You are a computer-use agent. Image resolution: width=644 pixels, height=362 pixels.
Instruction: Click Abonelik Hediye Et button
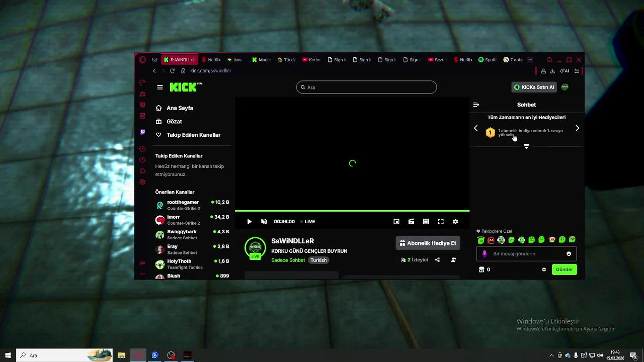tap(428, 243)
